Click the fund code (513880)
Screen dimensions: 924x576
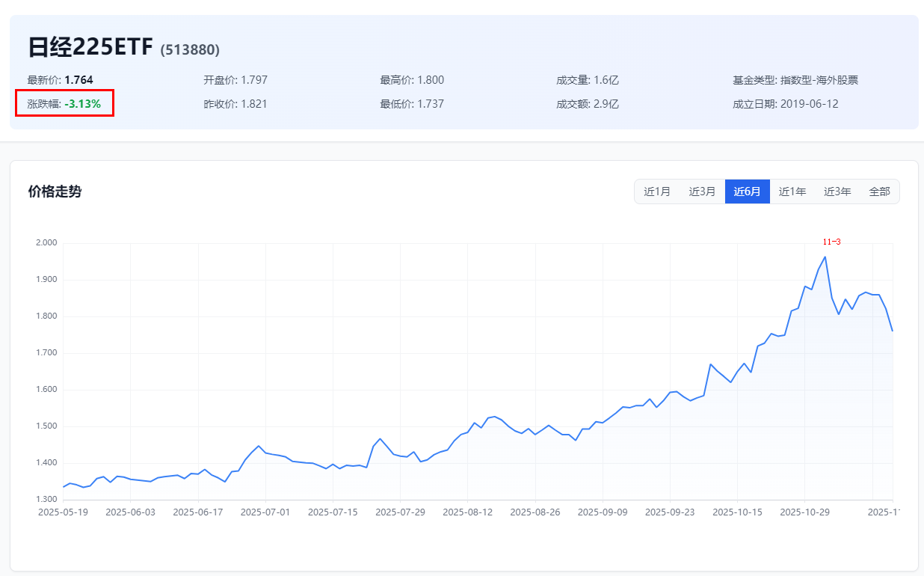click(x=190, y=50)
